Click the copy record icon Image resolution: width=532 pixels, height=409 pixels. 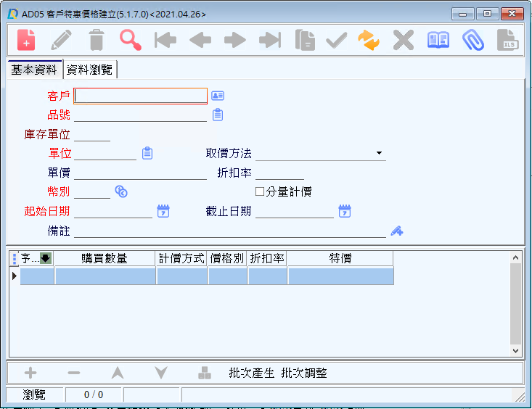point(305,40)
